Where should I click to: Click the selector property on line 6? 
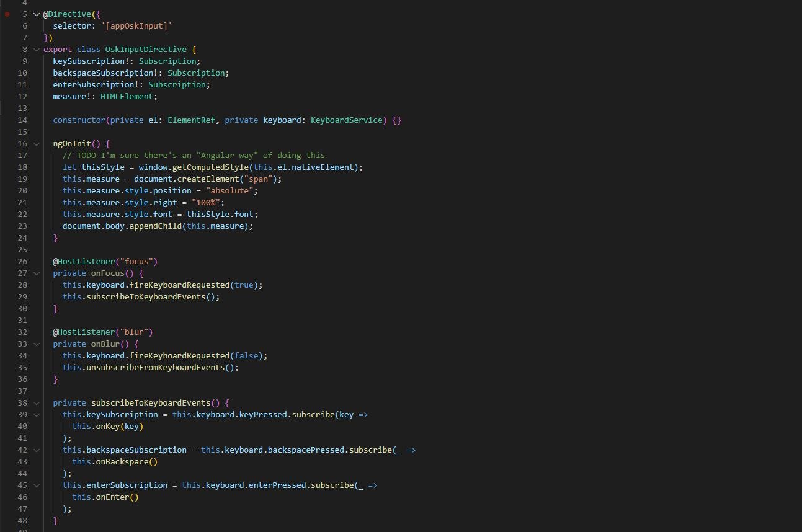pos(72,25)
